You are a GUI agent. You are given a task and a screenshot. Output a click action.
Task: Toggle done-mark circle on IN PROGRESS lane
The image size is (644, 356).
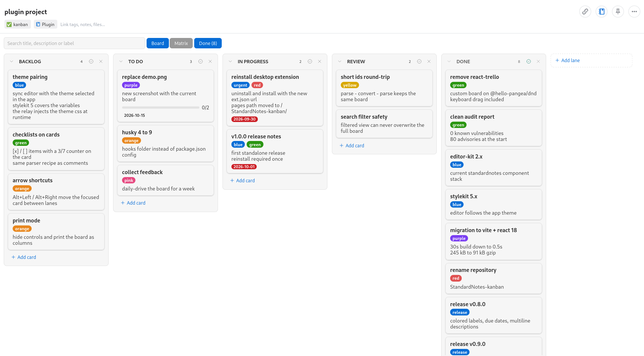point(310,61)
